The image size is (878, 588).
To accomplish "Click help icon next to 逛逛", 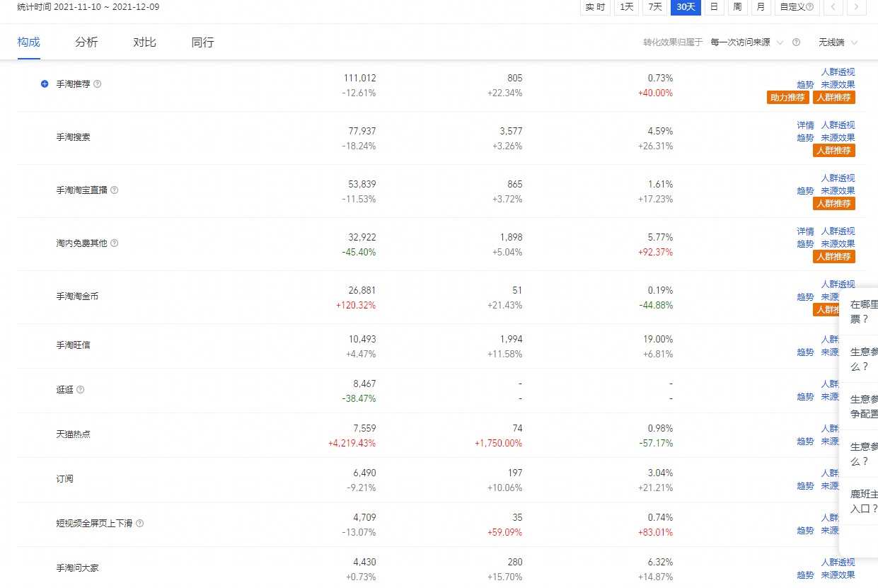I will pyautogui.click(x=81, y=390).
